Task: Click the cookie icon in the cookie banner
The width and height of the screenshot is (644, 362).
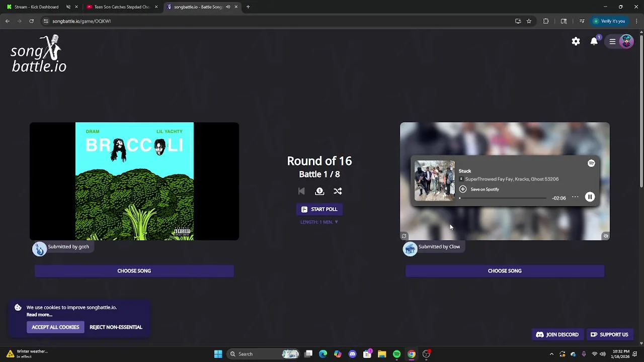Action: [x=18, y=307]
